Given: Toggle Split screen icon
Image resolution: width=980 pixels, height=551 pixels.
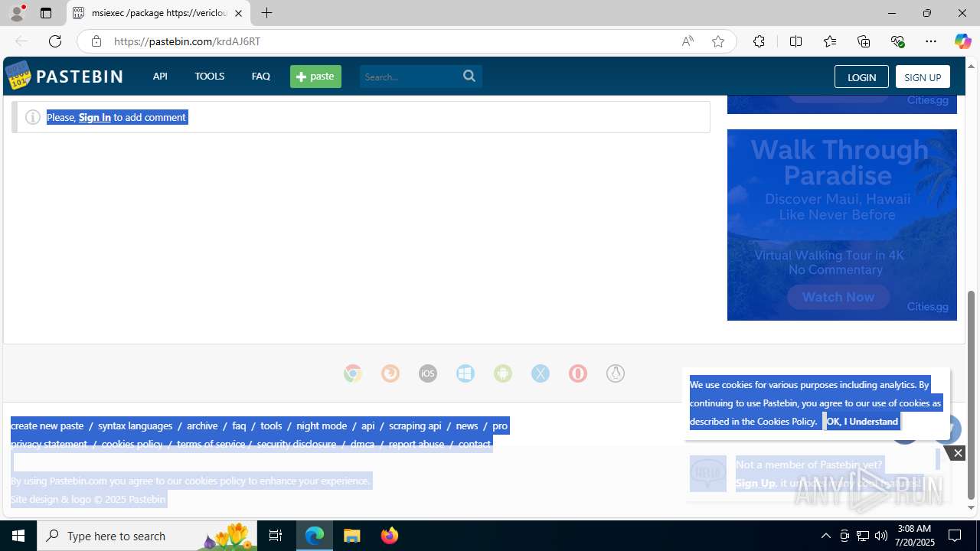Looking at the screenshot, I should (795, 41).
